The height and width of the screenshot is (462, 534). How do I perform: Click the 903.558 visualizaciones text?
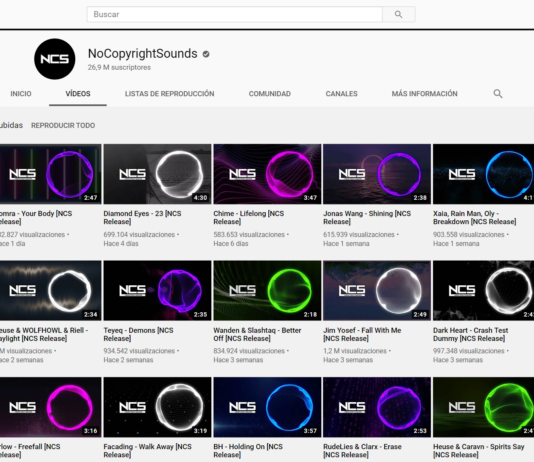click(x=469, y=235)
